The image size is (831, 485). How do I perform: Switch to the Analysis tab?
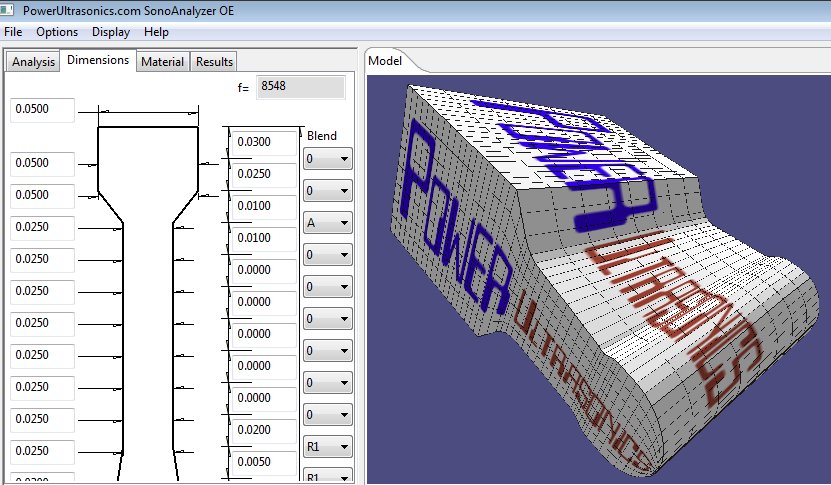33,61
